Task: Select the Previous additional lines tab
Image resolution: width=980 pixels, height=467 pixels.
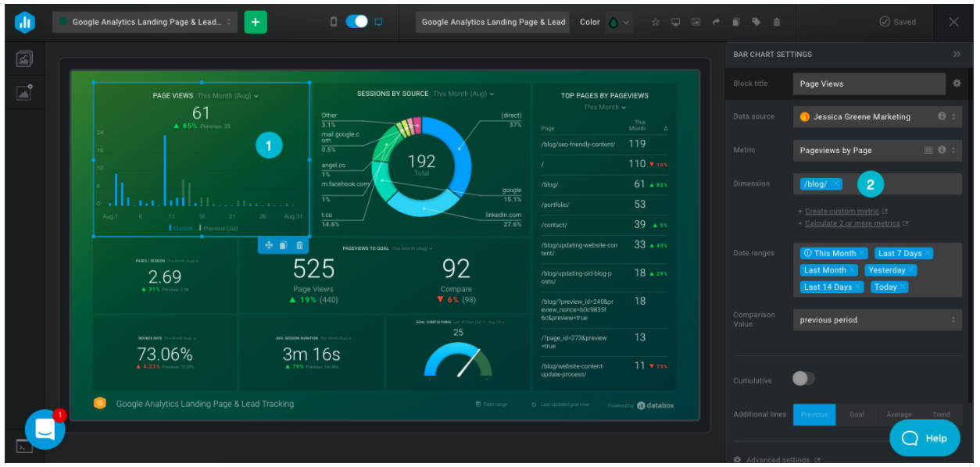Action: (814, 415)
